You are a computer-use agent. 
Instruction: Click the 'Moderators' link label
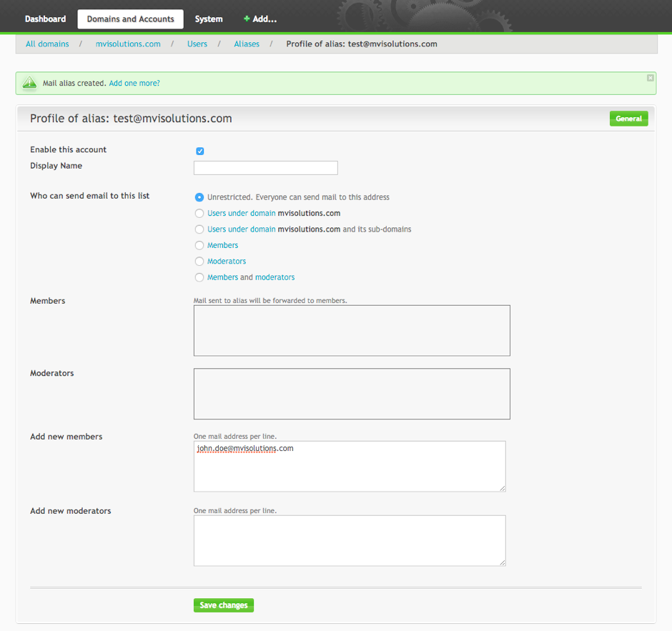tap(227, 262)
